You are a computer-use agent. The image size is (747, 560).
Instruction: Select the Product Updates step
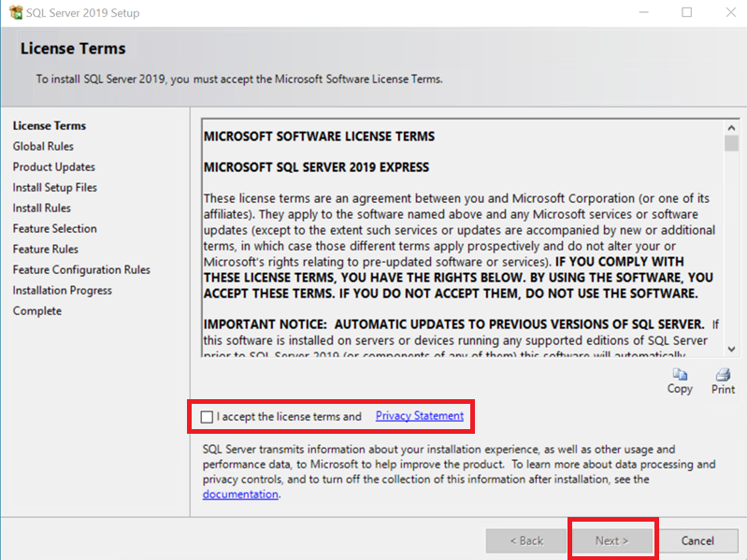tap(54, 167)
